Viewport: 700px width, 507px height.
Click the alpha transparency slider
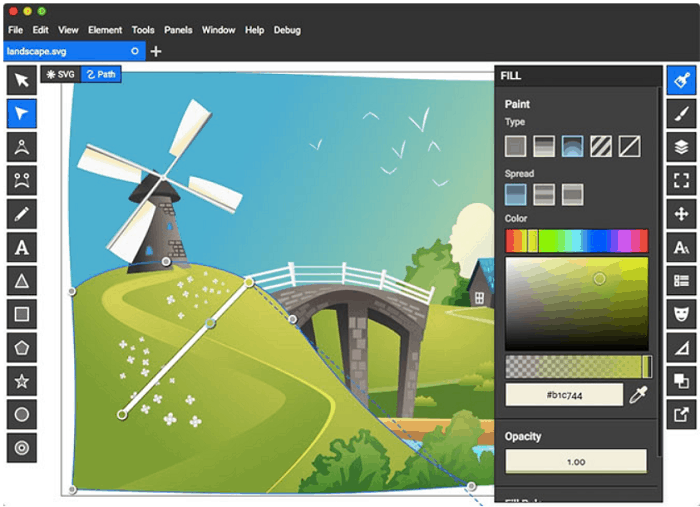576,367
